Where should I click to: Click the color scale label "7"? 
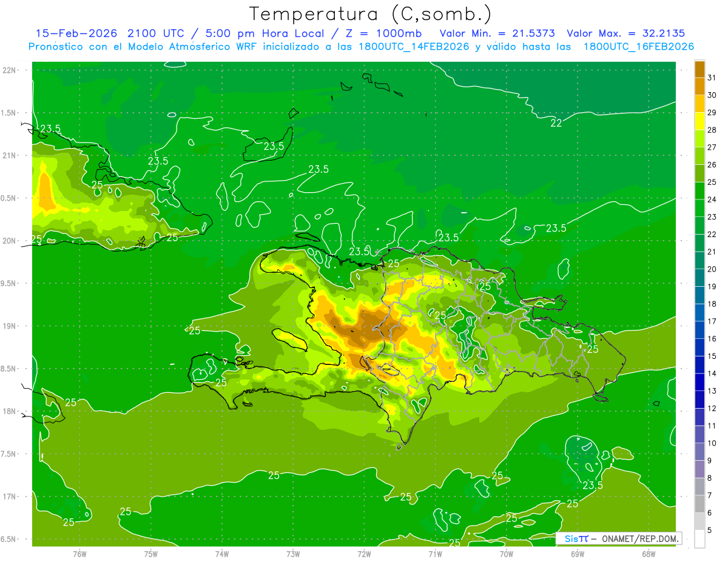710,495
